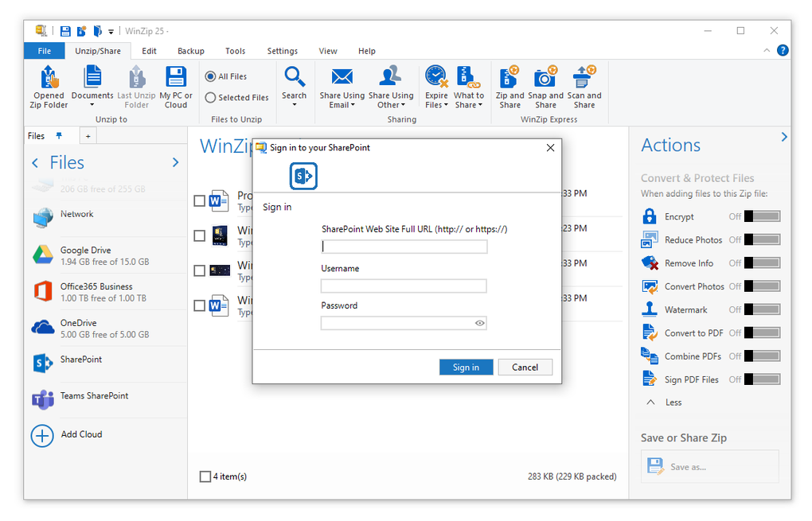Click the Add Cloud plus icon
The width and height of the screenshot is (812, 521).
(42, 436)
